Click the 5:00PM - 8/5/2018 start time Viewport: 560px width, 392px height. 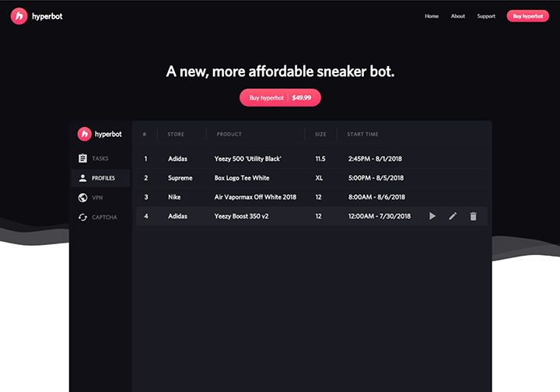[x=376, y=178]
